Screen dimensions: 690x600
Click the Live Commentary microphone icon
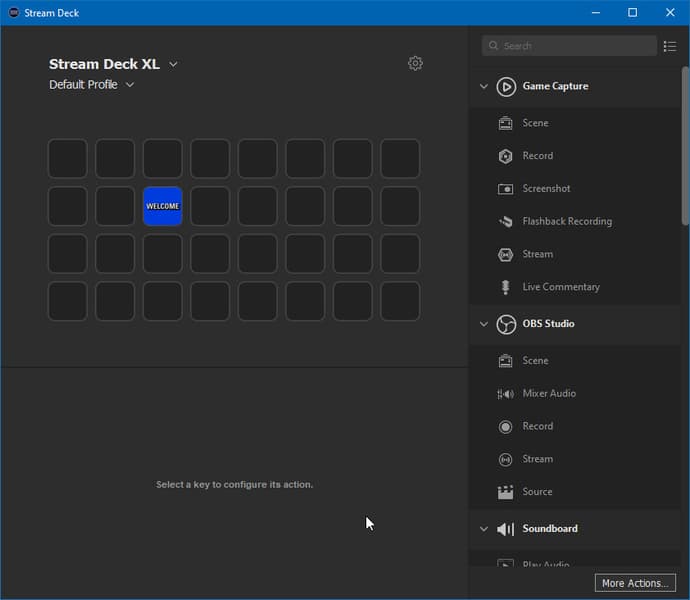pos(505,287)
